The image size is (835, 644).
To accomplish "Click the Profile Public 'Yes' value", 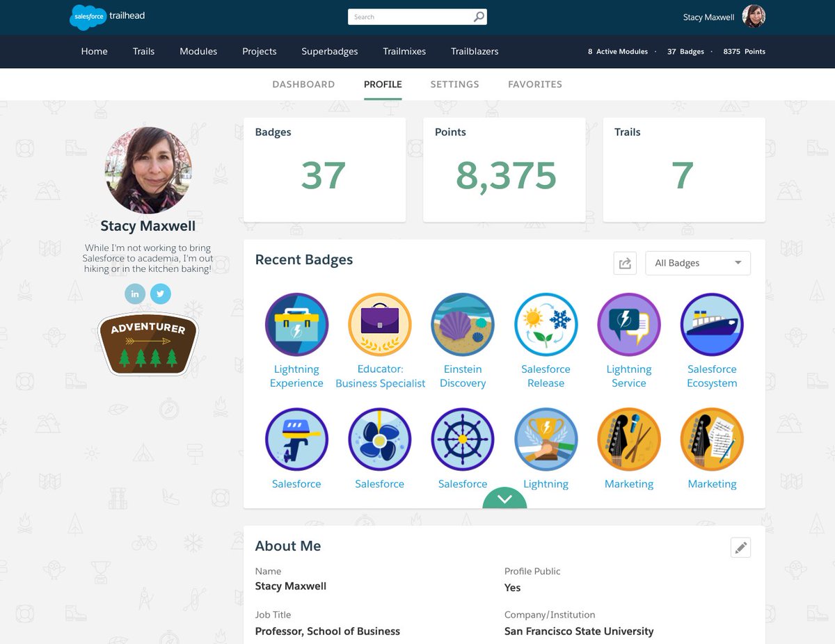I will tap(513, 588).
